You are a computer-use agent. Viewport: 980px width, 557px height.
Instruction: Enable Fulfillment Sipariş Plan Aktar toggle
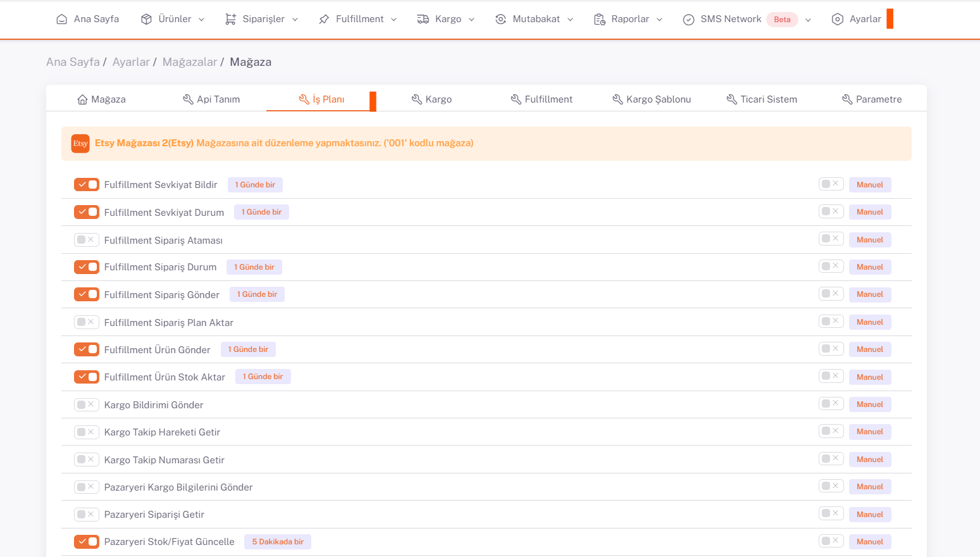(x=87, y=322)
